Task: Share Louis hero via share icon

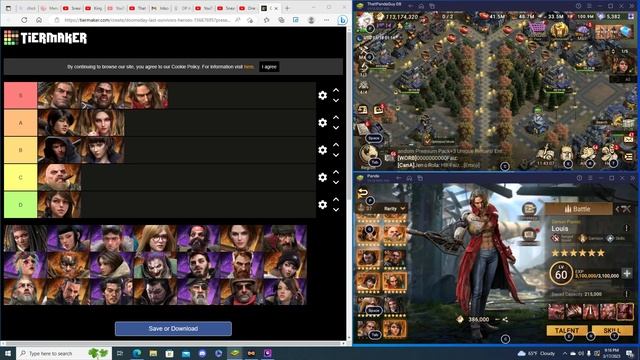Action: [x=505, y=320]
